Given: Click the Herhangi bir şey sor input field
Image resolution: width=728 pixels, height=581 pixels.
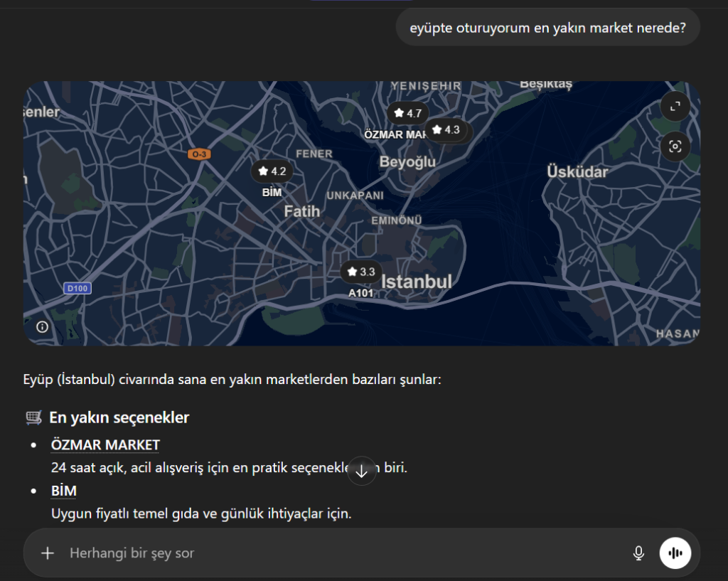Looking at the screenshot, I should coord(284,553).
